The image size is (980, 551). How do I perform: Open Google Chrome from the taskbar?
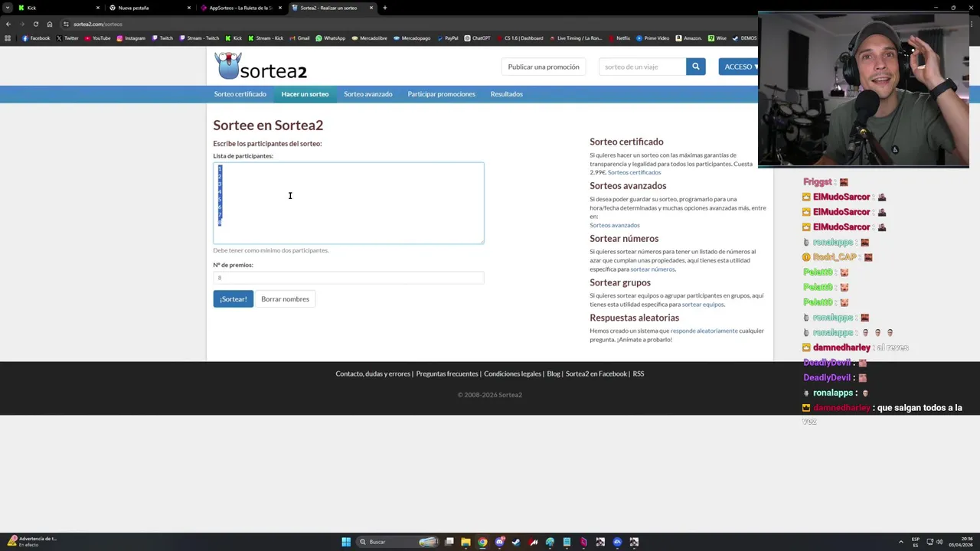(x=482, y=542)
